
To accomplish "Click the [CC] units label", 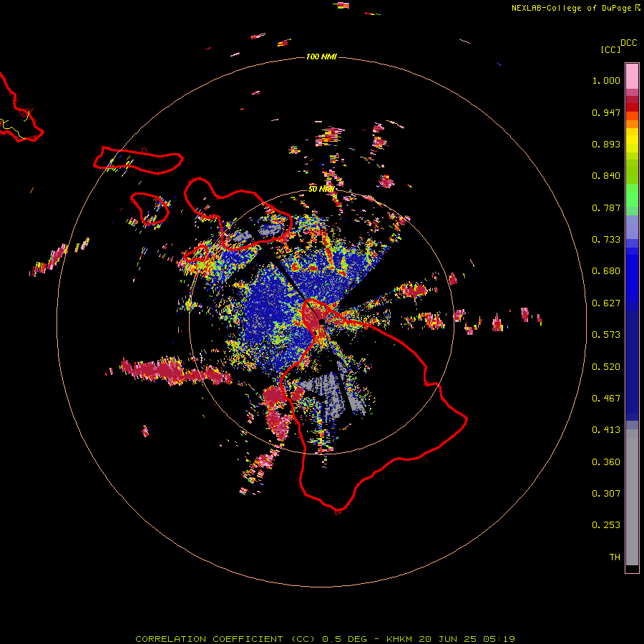I will [610, 49].
